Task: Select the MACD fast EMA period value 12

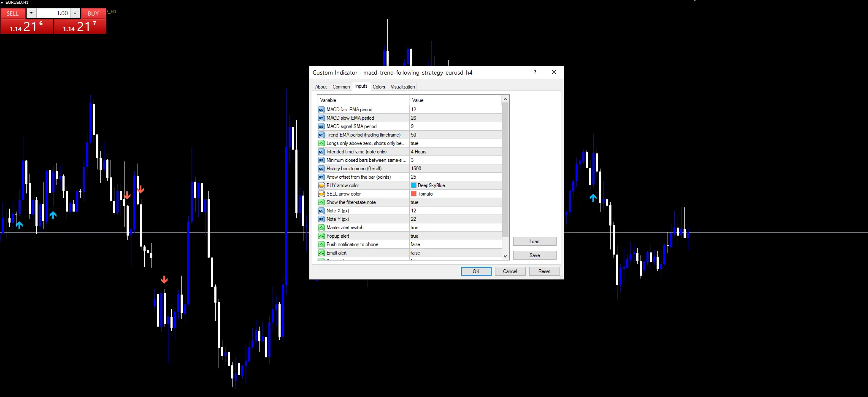Action: tap(456, 110)
